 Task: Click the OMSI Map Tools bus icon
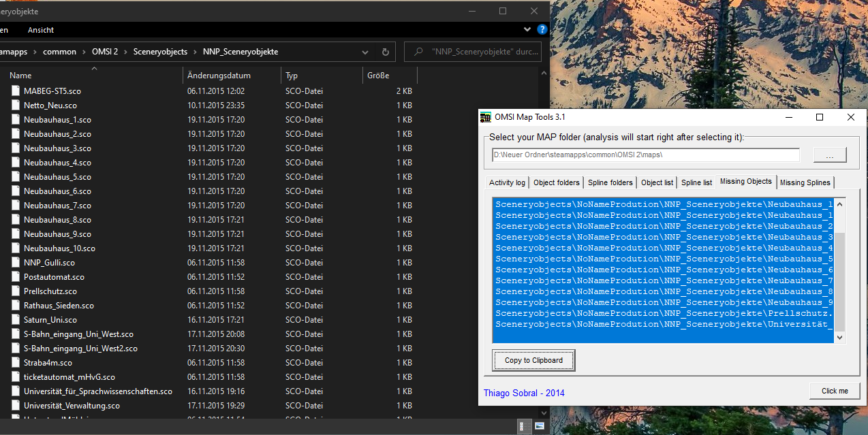coord(486,117)
